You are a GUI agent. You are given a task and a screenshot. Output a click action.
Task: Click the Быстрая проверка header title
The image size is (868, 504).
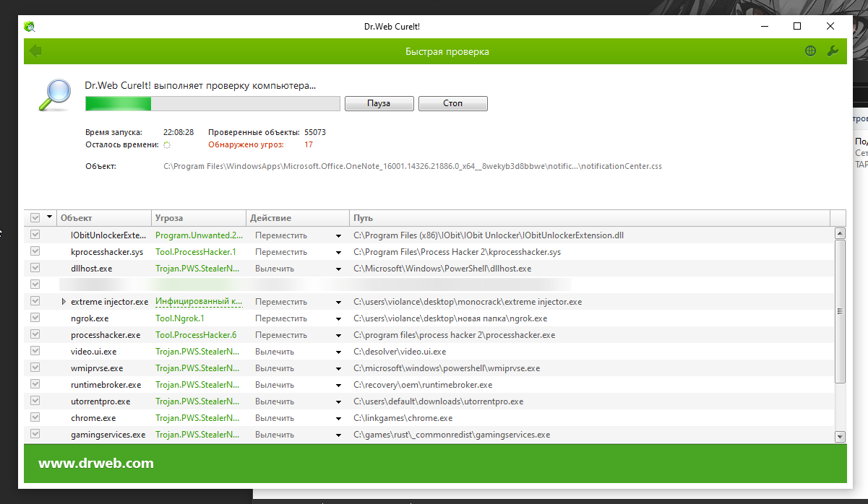click(x=447, y=52)
